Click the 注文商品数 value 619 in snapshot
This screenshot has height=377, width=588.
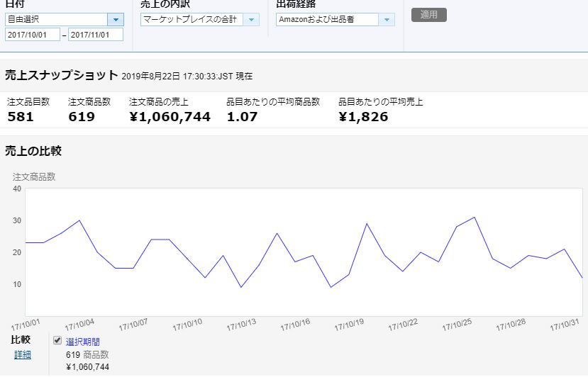coord(82,117)
